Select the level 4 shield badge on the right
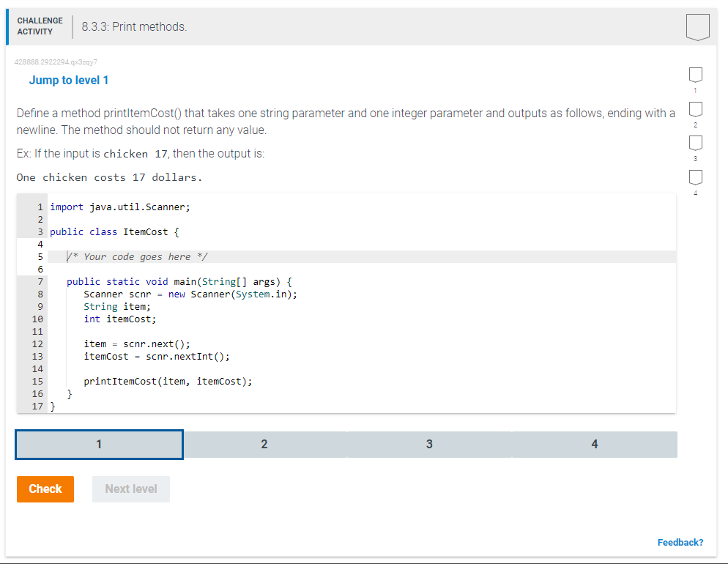 (694, 177)
